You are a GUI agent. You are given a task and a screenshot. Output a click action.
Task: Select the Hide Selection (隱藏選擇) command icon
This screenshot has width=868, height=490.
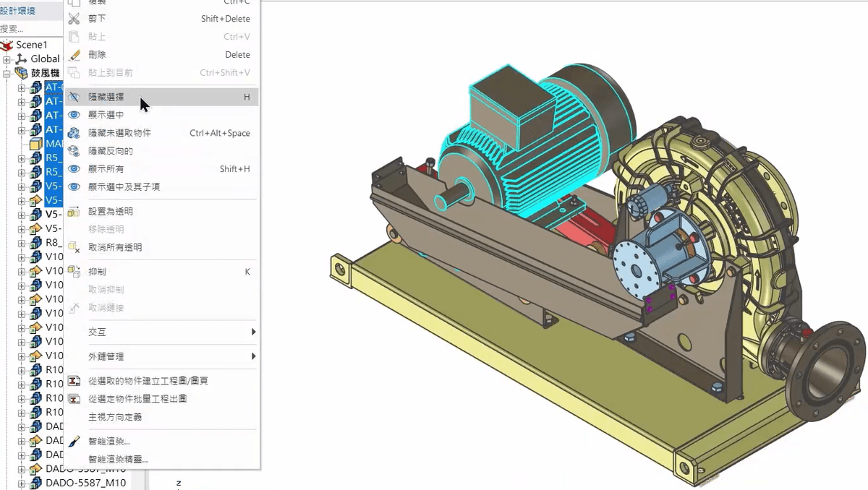point(75,96)
